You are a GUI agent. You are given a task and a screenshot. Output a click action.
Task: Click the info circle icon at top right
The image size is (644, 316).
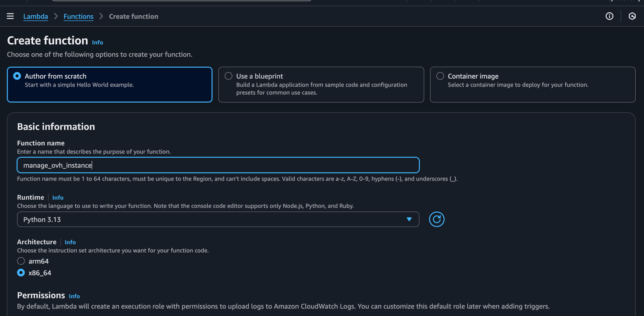click(x=609, y=16)
